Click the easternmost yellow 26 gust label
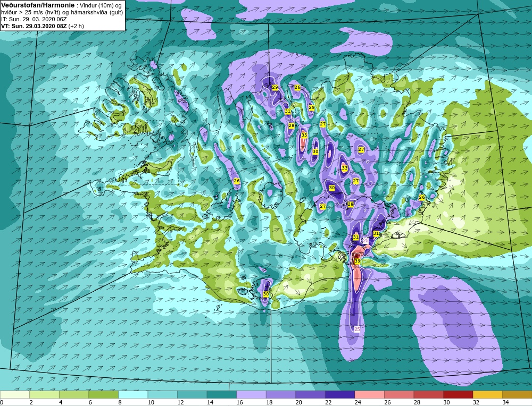 422,197
